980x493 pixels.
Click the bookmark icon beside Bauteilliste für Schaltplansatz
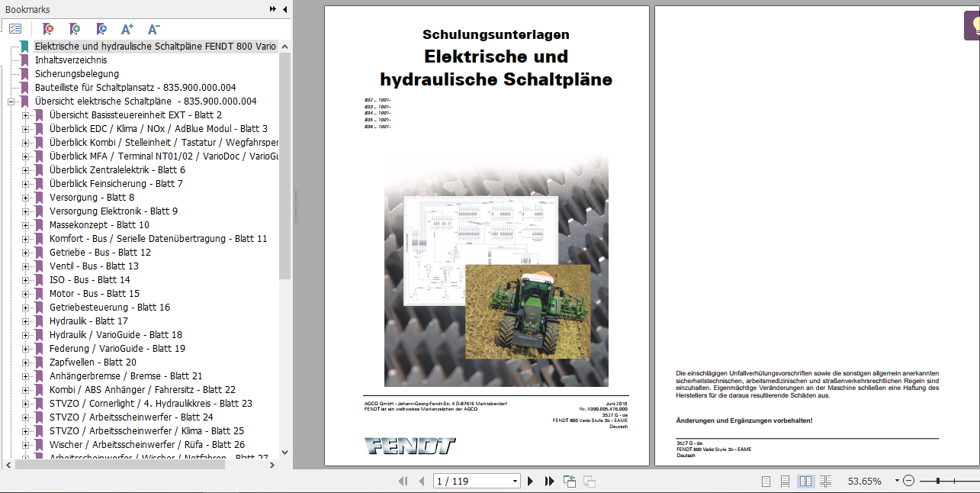pos(24,88)
